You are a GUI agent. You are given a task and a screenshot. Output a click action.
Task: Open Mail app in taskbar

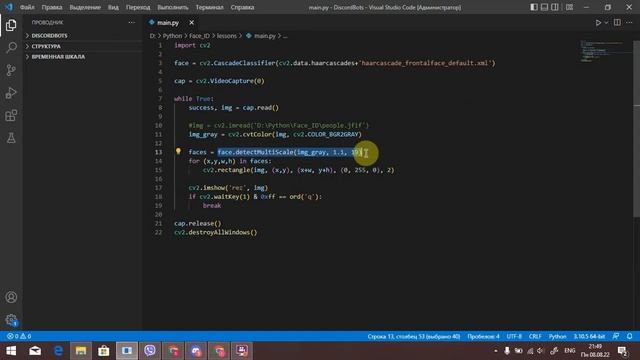click(x=35, y=351)
